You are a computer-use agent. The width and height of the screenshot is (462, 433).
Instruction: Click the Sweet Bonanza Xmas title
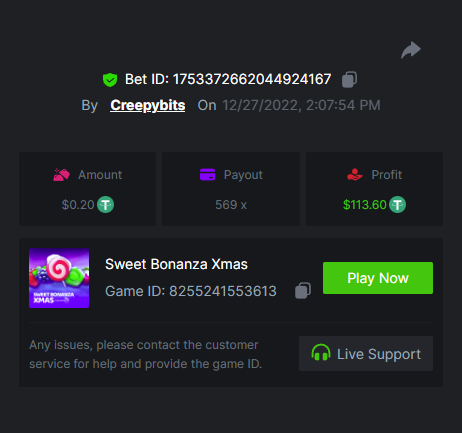point(176,264)
